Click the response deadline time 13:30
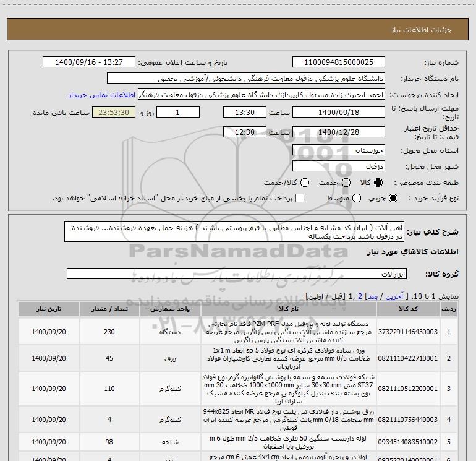This screenshot has width=476, height=461. coord(245,112)
